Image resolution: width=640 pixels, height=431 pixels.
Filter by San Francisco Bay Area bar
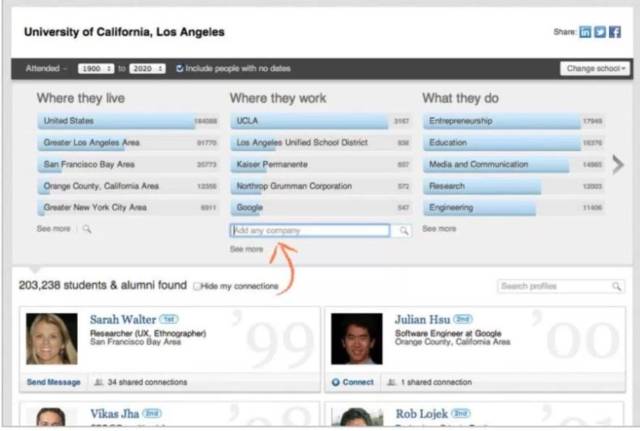(128, 164)
